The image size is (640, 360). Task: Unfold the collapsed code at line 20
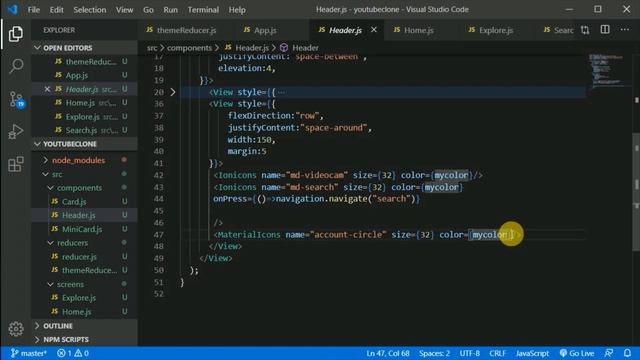point(173,92)
